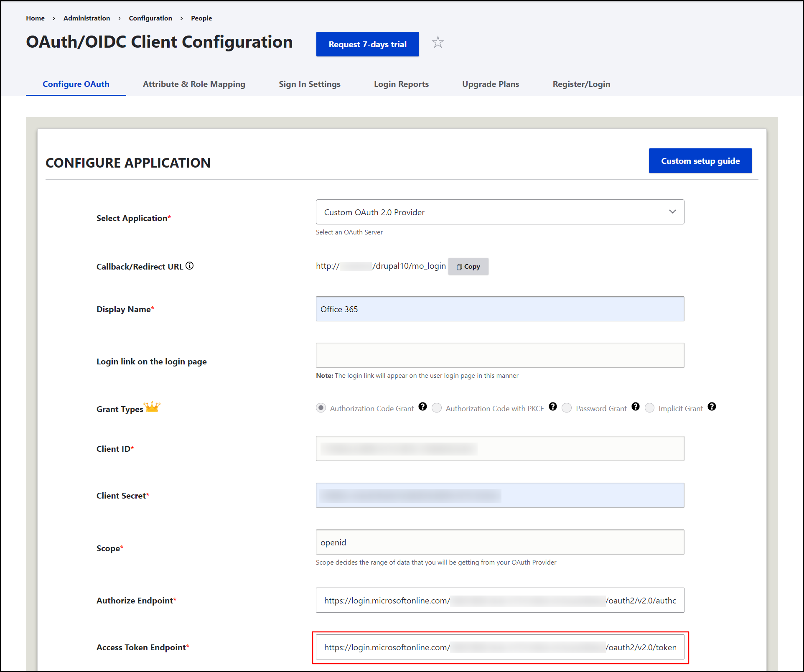Click Administration in the breadcrumb
The image size is (804, 672).
pos(87,18)
